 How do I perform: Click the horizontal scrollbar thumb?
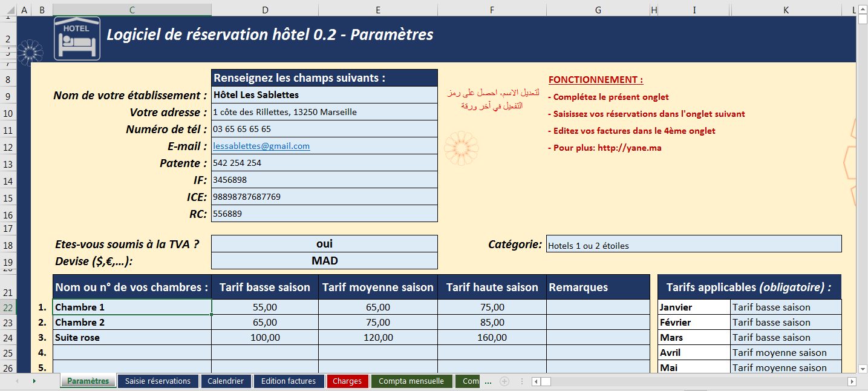546,382
